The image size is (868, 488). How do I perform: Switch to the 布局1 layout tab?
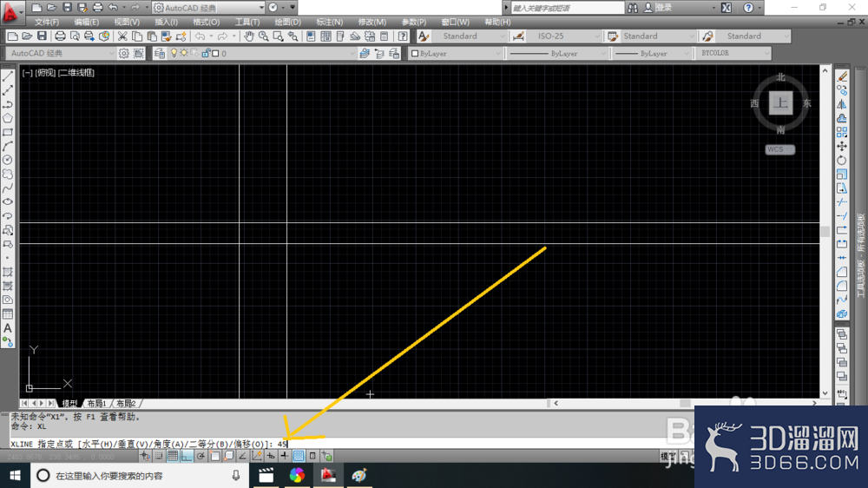coord(96,403)
